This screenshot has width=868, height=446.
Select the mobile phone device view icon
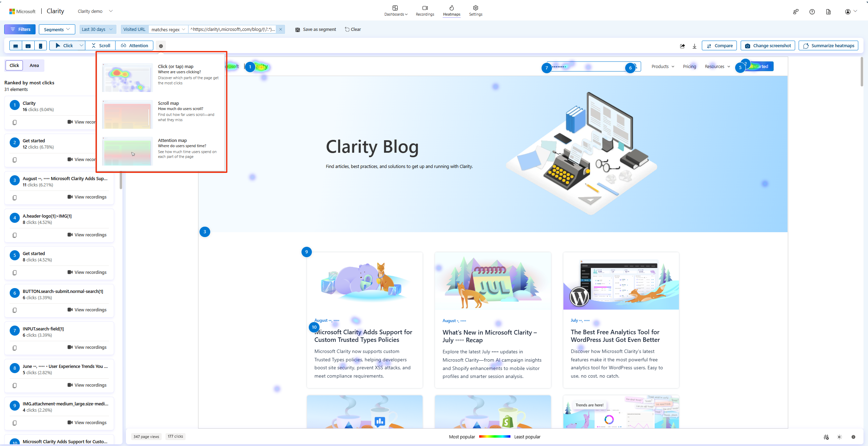click(x=41, y=46)
